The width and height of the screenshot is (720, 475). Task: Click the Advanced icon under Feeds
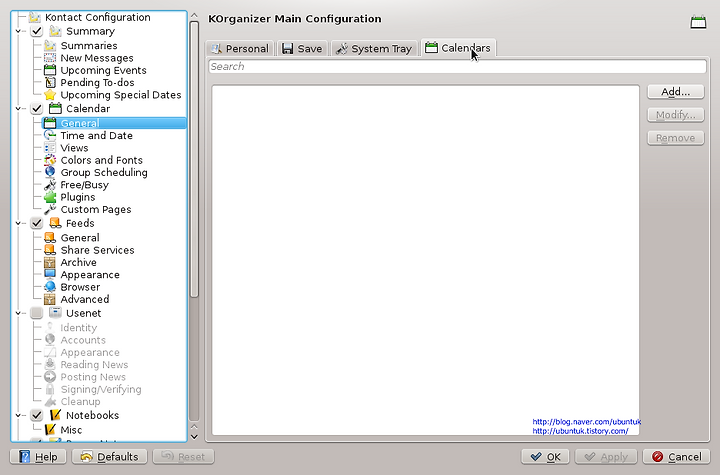(50, 300)
